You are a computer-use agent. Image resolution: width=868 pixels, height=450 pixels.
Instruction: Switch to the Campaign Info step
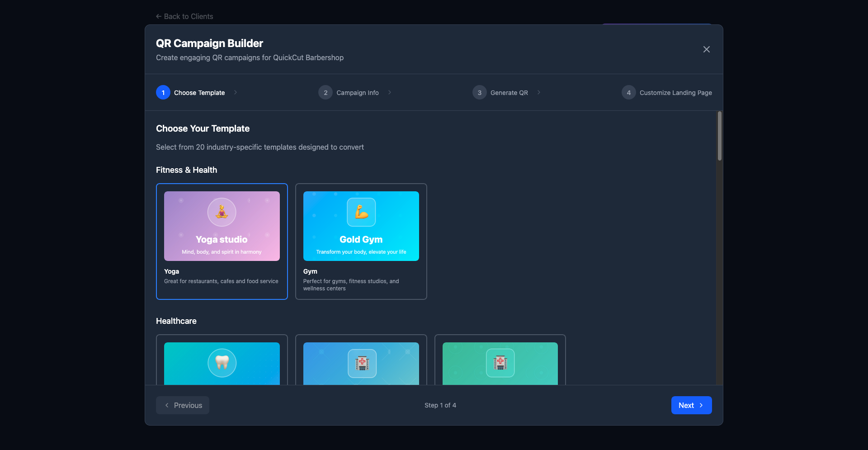click(x=358, y=92)
